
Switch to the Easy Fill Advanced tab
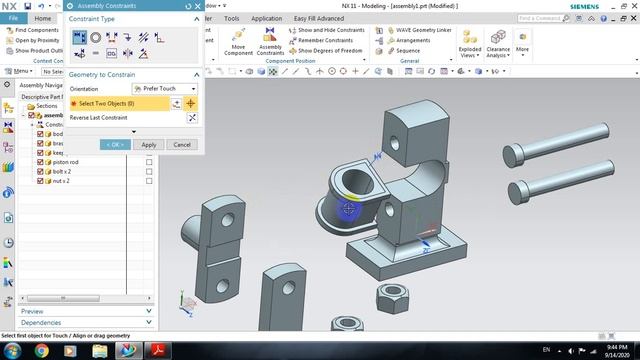pyautogui.click(x=319, y=18)
